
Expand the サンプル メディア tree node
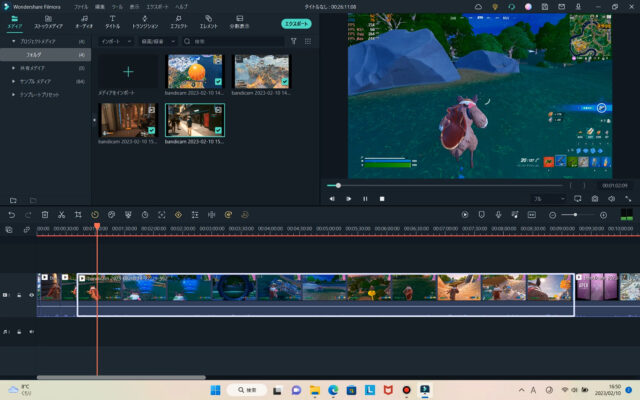point(13,81)
